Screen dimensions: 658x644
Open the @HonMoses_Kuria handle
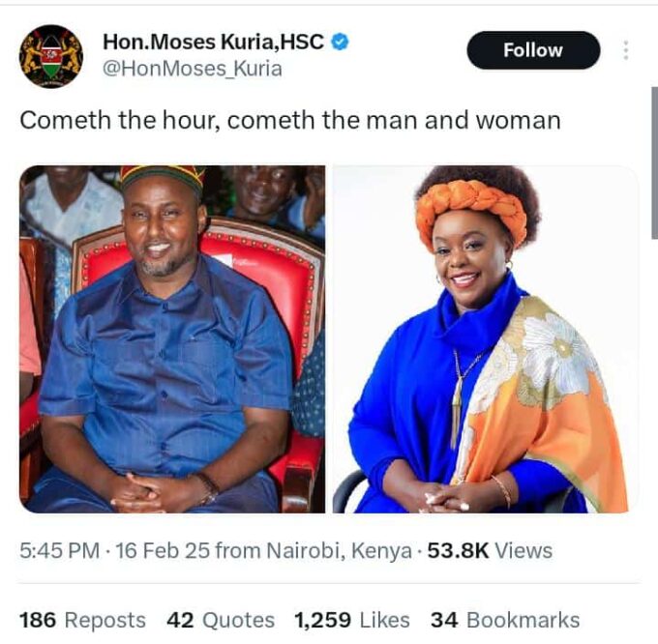193,69
